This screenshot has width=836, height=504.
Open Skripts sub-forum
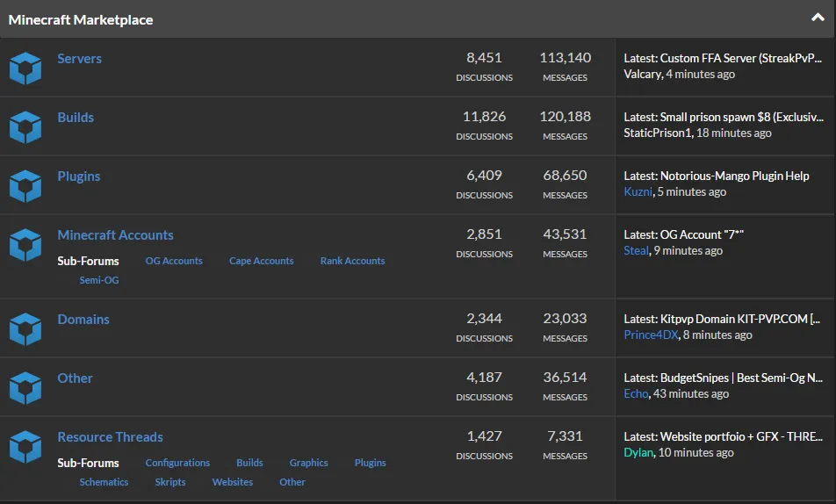pos(170,482)
